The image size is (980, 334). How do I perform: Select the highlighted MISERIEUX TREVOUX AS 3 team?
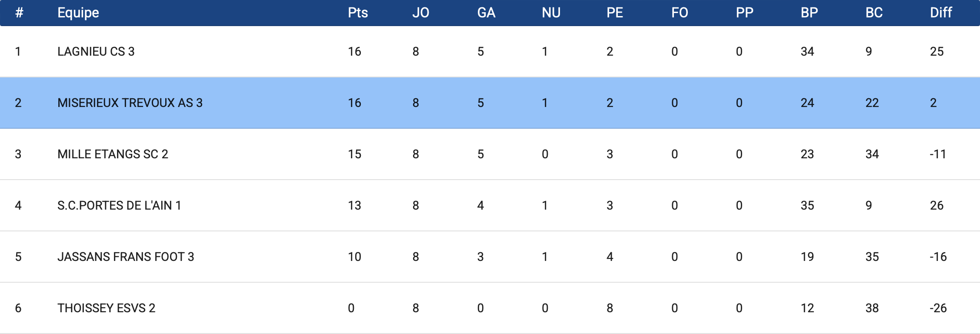pos(130,103)
